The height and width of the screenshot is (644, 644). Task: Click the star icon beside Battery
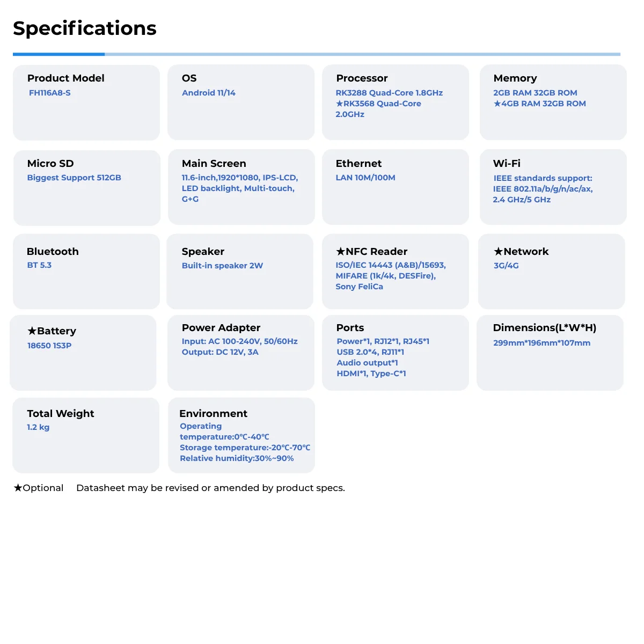32,331
